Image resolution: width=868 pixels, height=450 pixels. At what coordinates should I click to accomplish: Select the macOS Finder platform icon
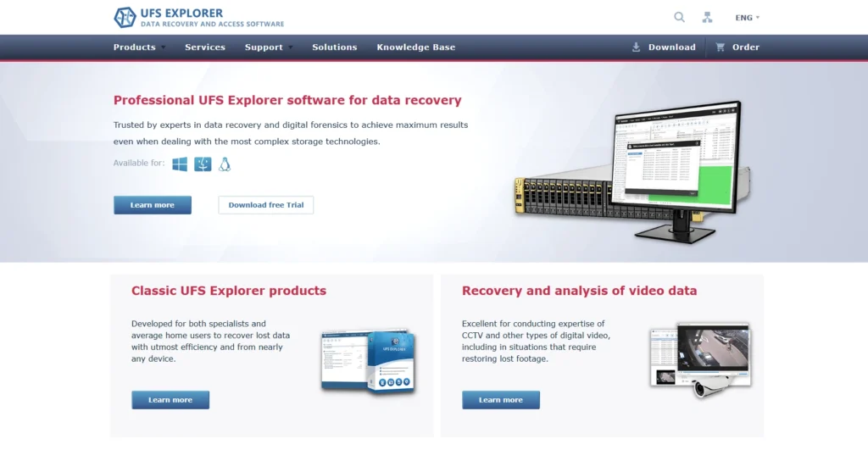click(203, 164)
